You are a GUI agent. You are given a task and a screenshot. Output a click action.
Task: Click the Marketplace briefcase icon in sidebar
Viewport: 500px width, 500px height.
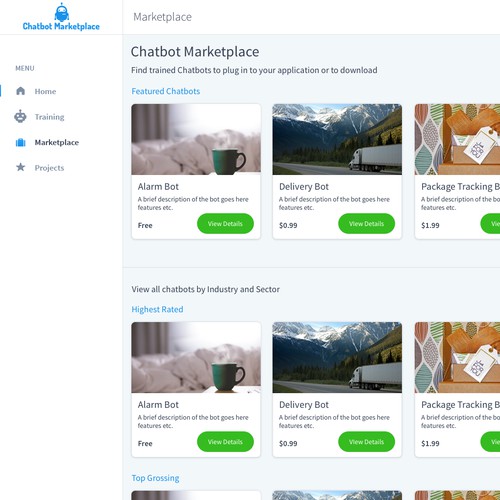coord(21,142)
